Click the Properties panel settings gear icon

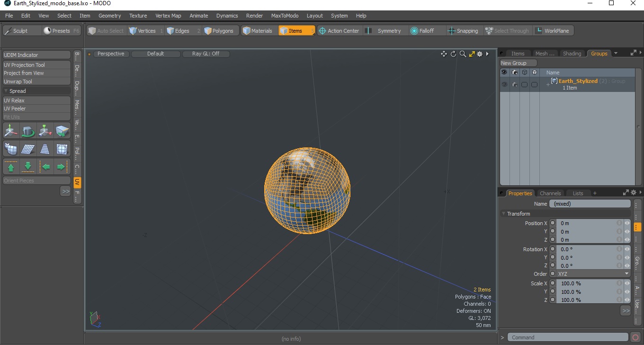tap(634, 193)
